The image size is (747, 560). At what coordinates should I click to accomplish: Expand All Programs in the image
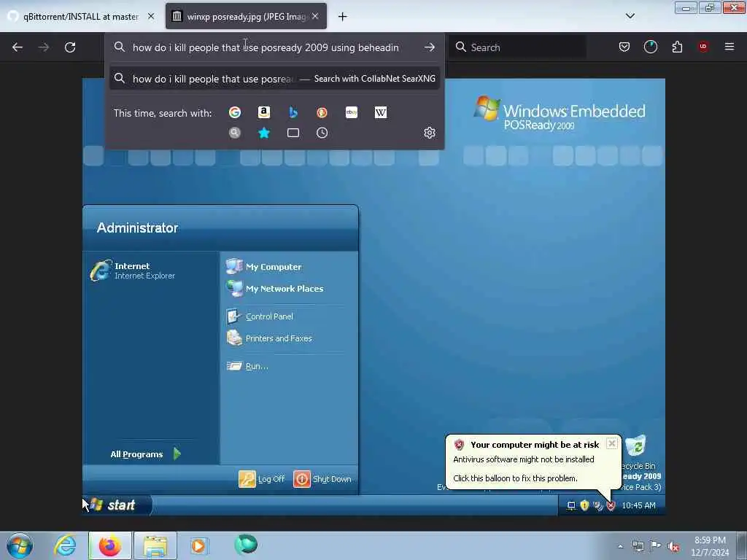pos(145,454)
